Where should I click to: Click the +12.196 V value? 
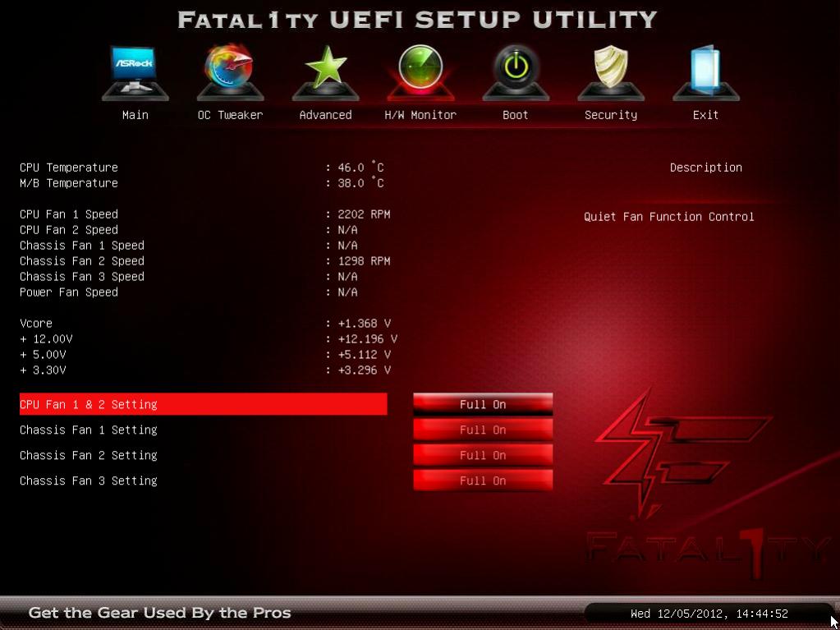[368, 339]
